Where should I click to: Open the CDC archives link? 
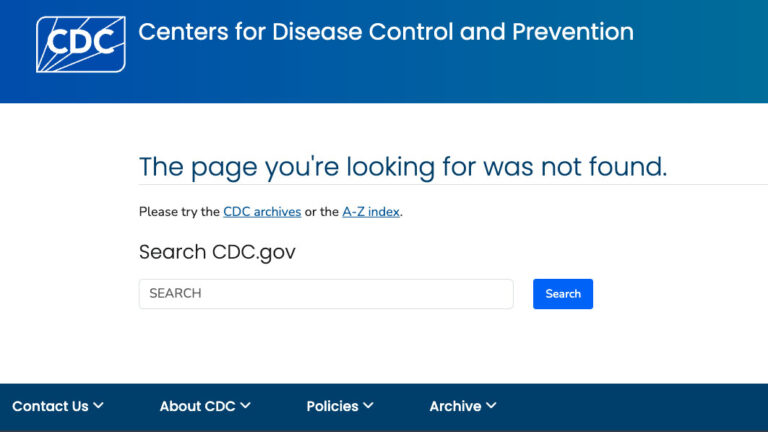pos(262,212)
